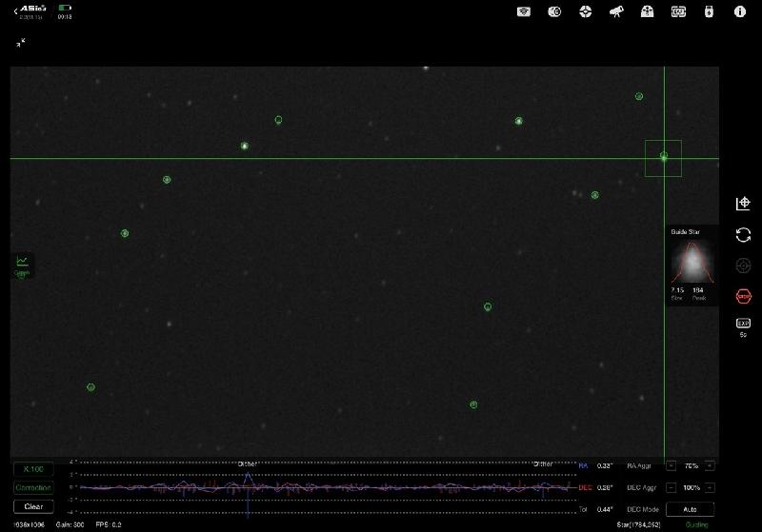Click the DEC Aggr 100% value
Screen dimensions: 762x532
tap(692, 488)
